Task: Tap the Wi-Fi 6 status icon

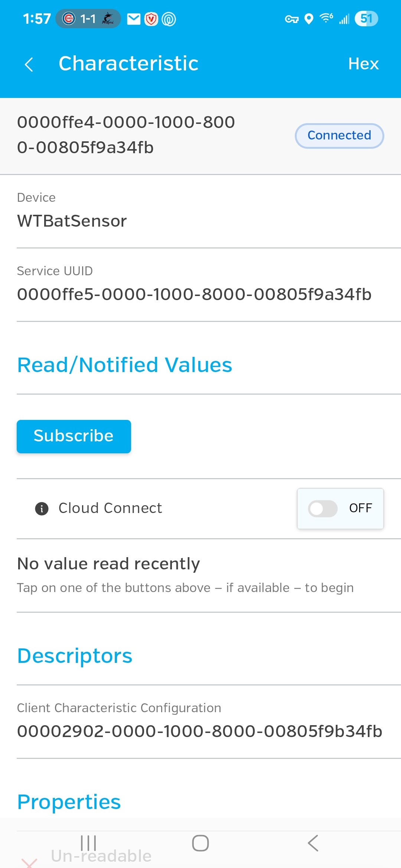Action: (x=326, y=18)
